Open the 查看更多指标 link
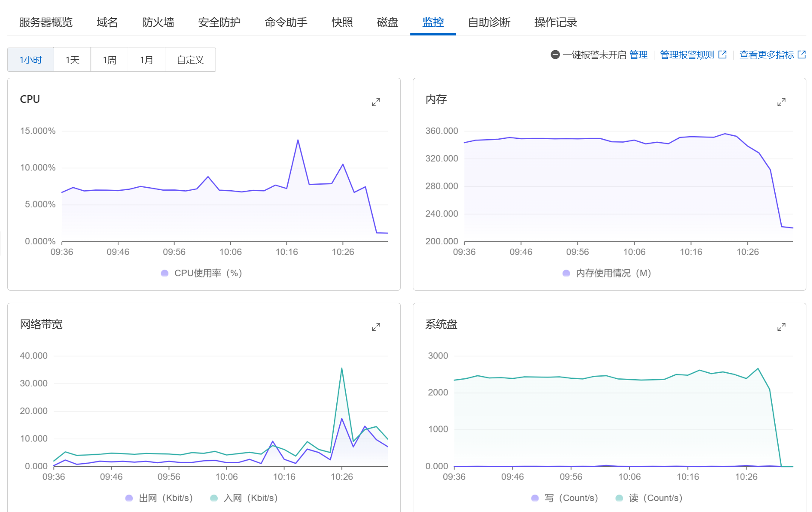812x512 pixels. coord(767,54)
